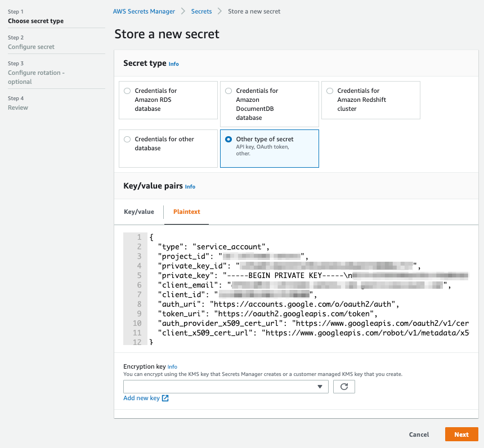Go to Step 2 Configure secret
484x448 pixels.
[31, 47]
